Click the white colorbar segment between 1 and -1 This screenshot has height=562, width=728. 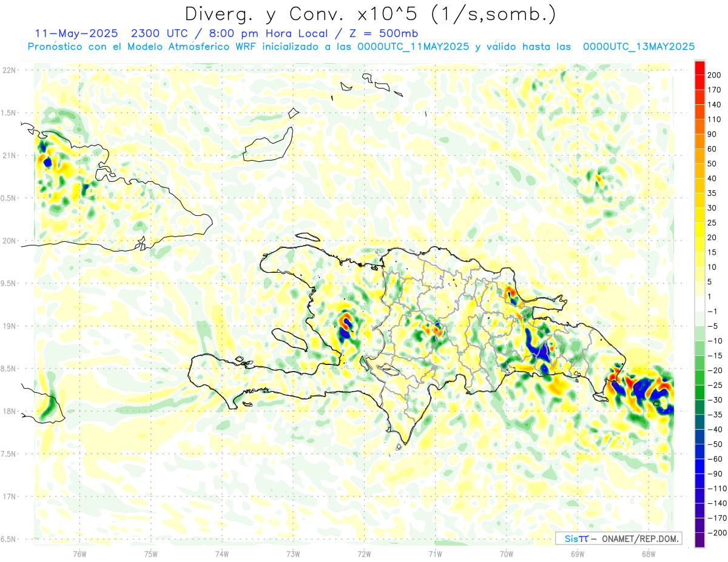pos(699,304)
